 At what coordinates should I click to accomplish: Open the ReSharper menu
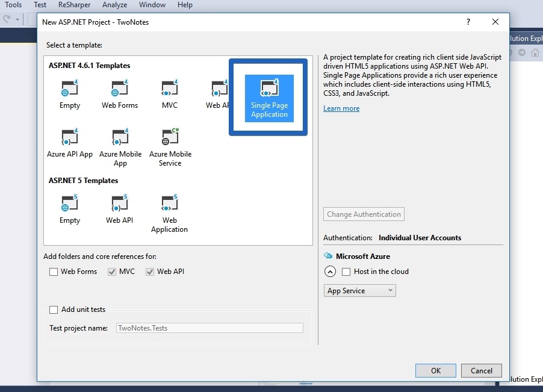[74, 5]
